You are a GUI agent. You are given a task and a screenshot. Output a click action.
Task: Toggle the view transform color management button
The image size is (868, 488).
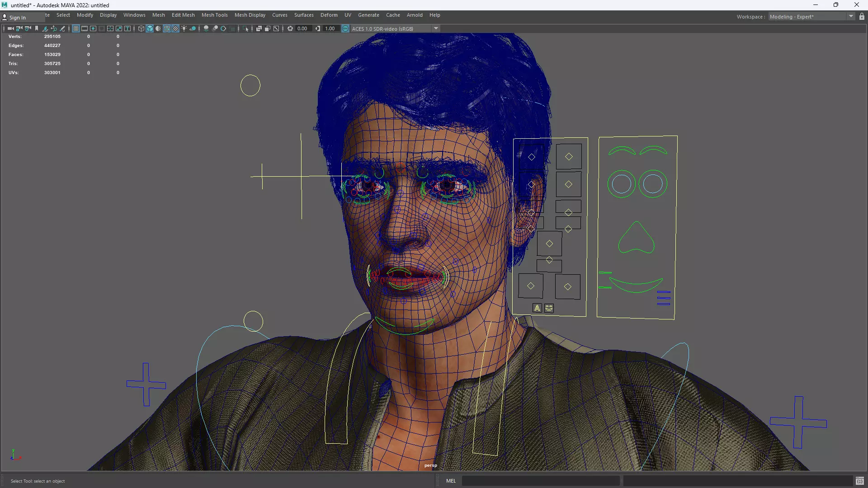click(345, 28)
